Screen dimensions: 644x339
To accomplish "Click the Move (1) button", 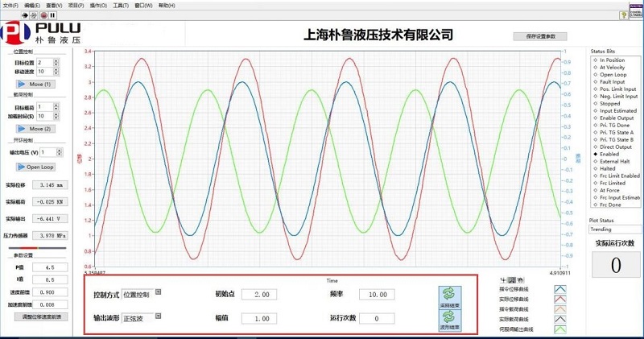I will [35, 84].
